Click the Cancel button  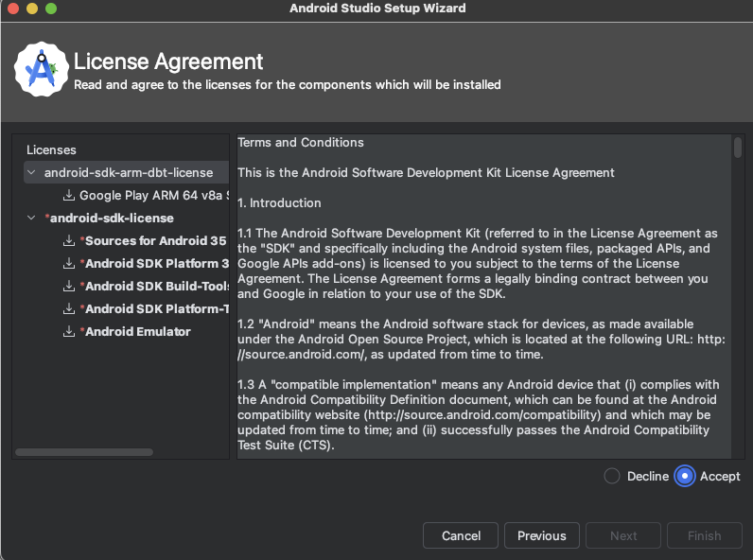461,535
